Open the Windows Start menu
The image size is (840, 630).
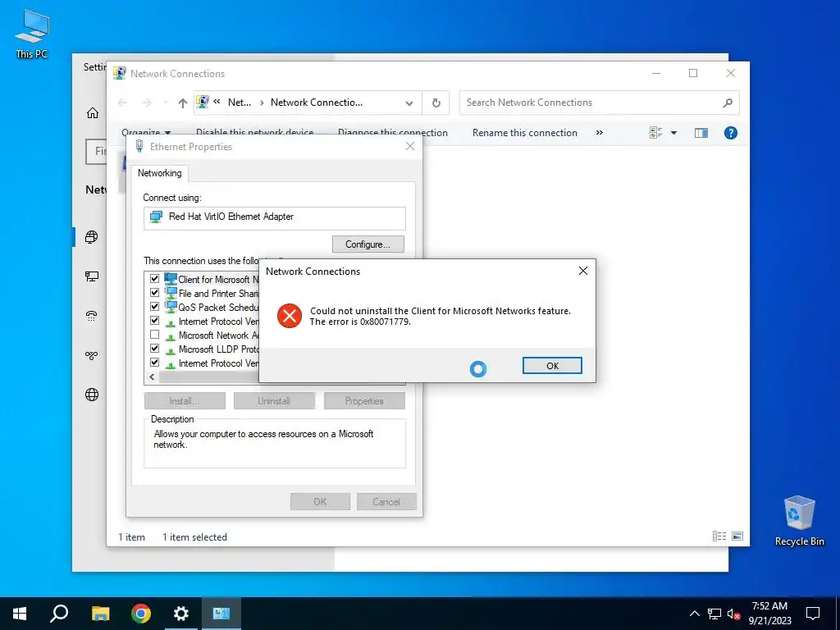coord(20,614)
